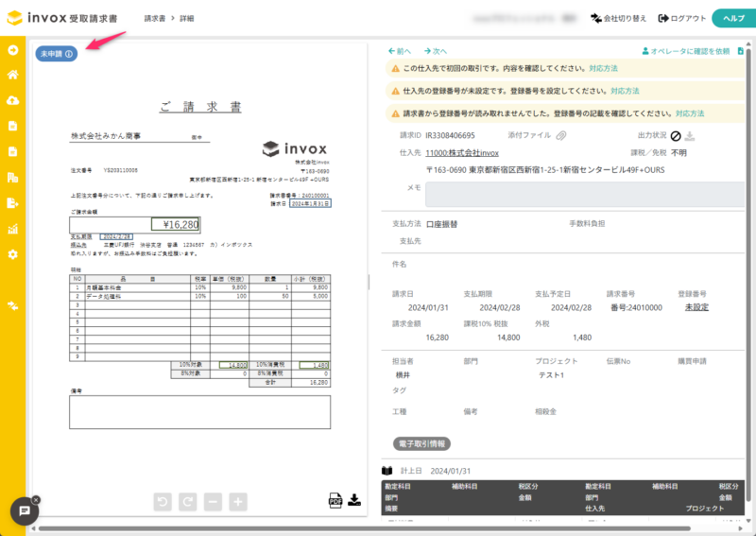Image resolution: width=756 pixels, height=536 pixels.
Task: Expand the sidebar with arrow-circle icon
Action: pyautogui.click(x=13, y=50)
